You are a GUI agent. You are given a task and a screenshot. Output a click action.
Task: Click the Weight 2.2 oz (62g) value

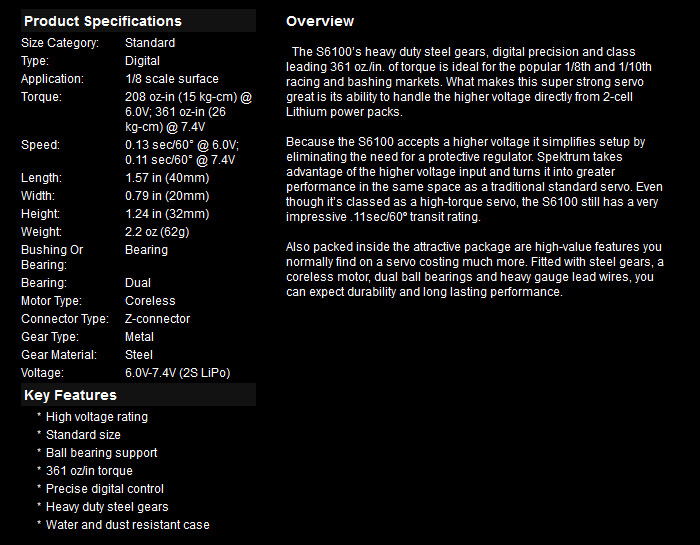[157, 232]
